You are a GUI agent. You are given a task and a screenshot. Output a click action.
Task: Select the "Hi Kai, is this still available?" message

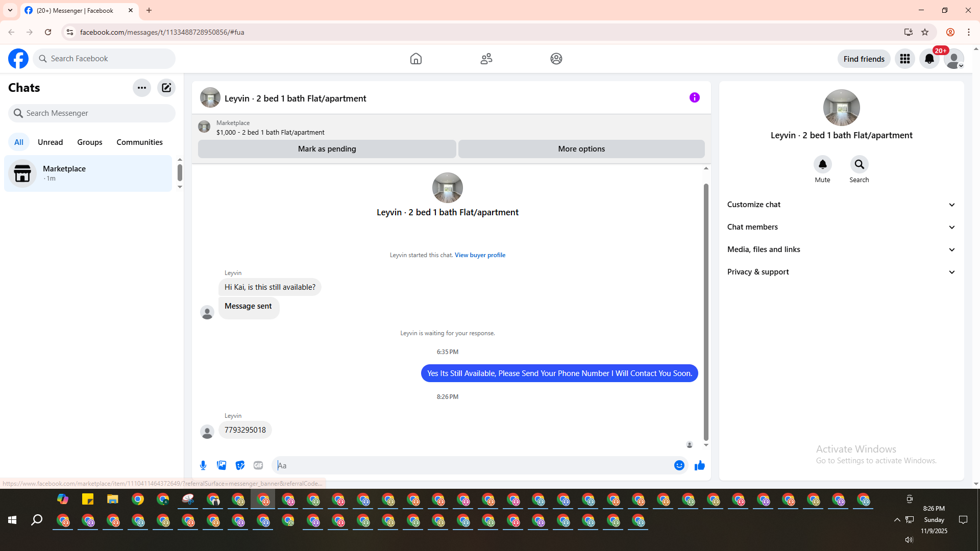pos(270,287)
